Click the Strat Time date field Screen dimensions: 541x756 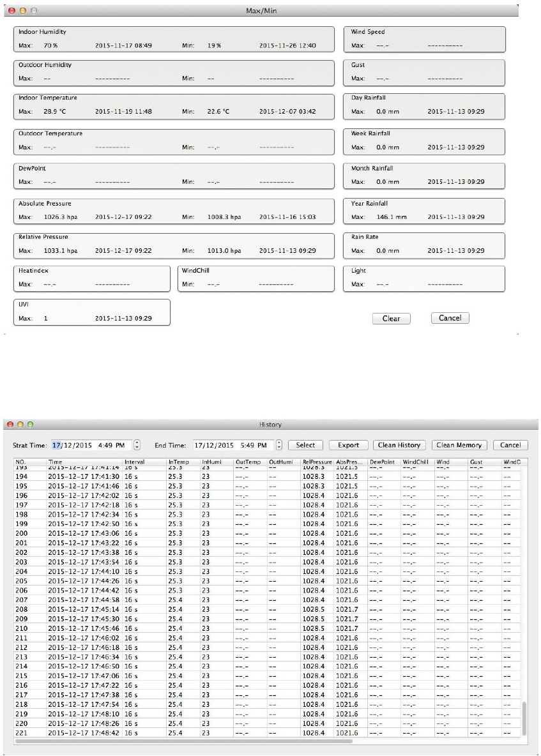(91, 445)
